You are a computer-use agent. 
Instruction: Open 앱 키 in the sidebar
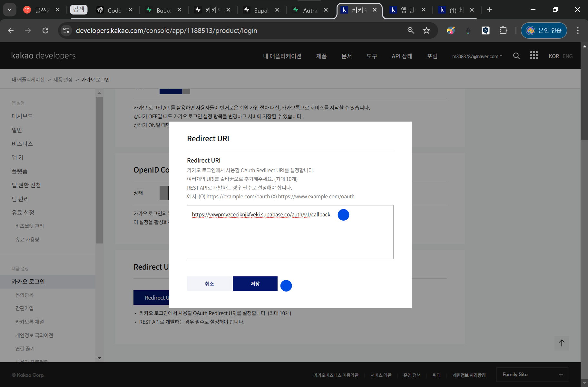click(18, 157)
